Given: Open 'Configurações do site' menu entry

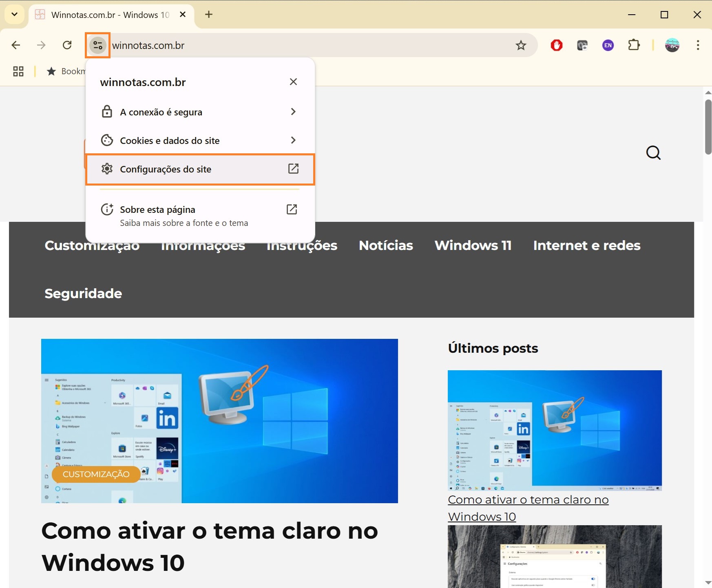Looking at the screenshot, I should (x=200, y=169).
